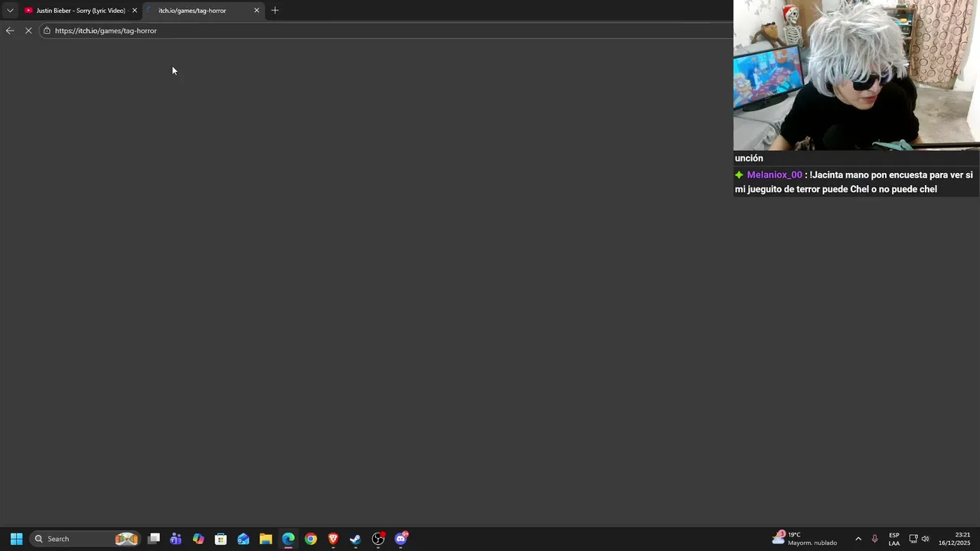The image size is (980, 551).
Task: Open Copilot from the taskbar
Action: pos(198,539)
